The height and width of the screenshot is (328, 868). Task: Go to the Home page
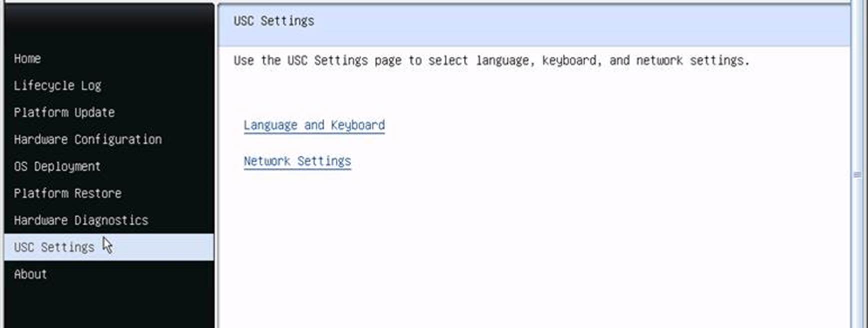click(x=27, y=59)
